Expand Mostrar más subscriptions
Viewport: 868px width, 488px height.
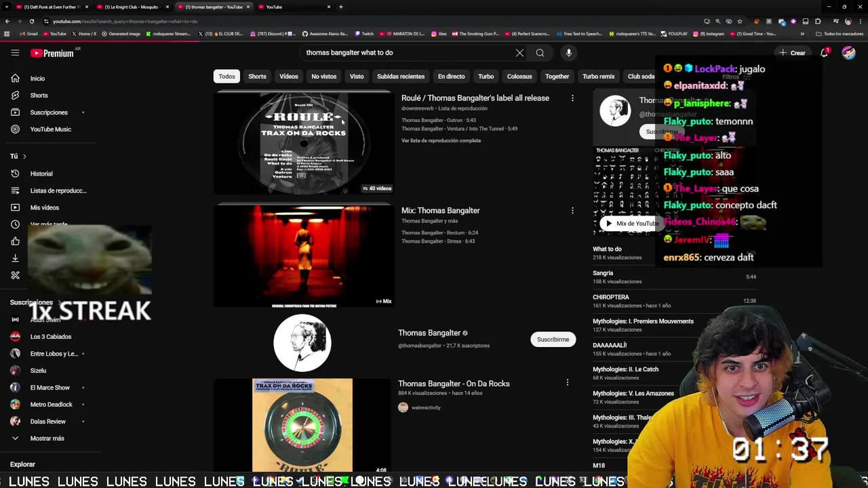(x=47, y=439)
